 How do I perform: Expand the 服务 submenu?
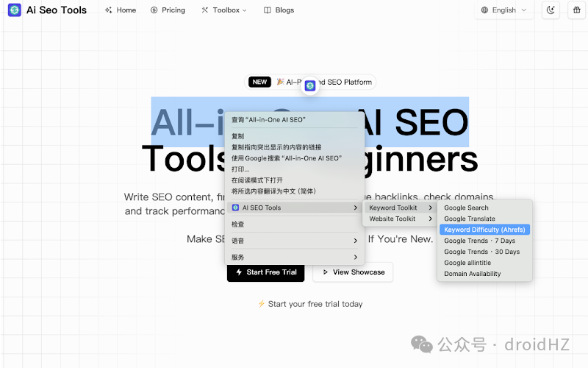tap(295, 257)
